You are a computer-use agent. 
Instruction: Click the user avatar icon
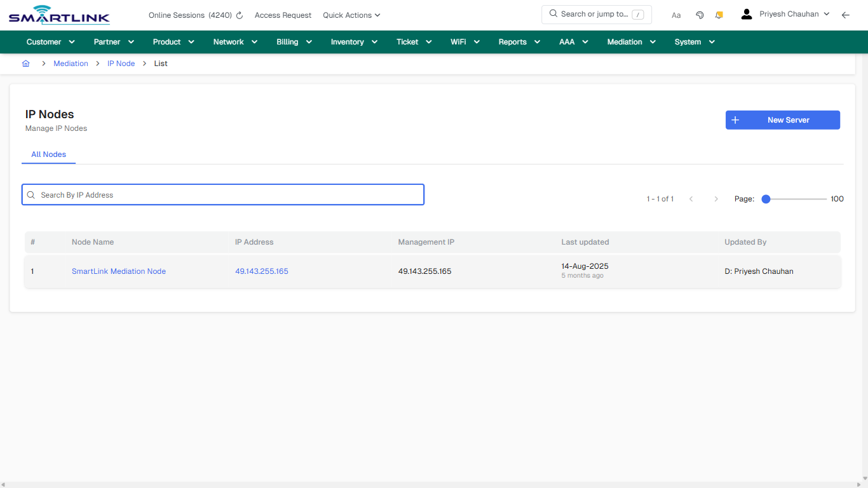coord(746,13)
